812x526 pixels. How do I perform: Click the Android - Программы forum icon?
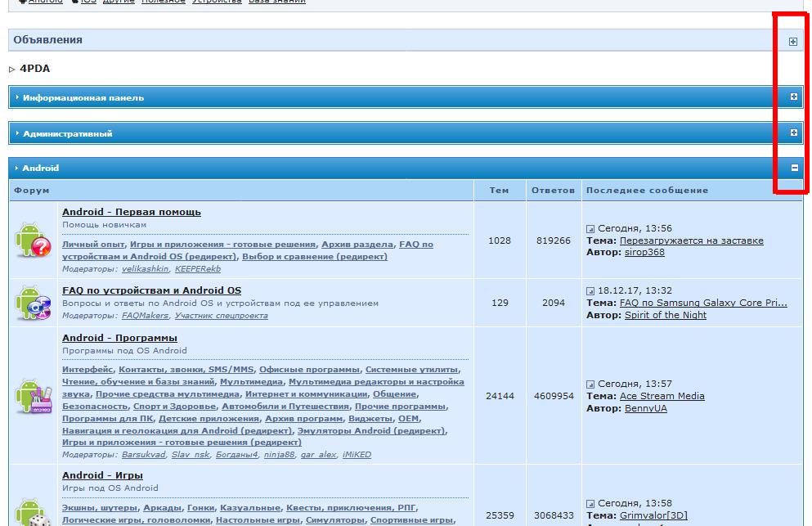coord(34,396)
